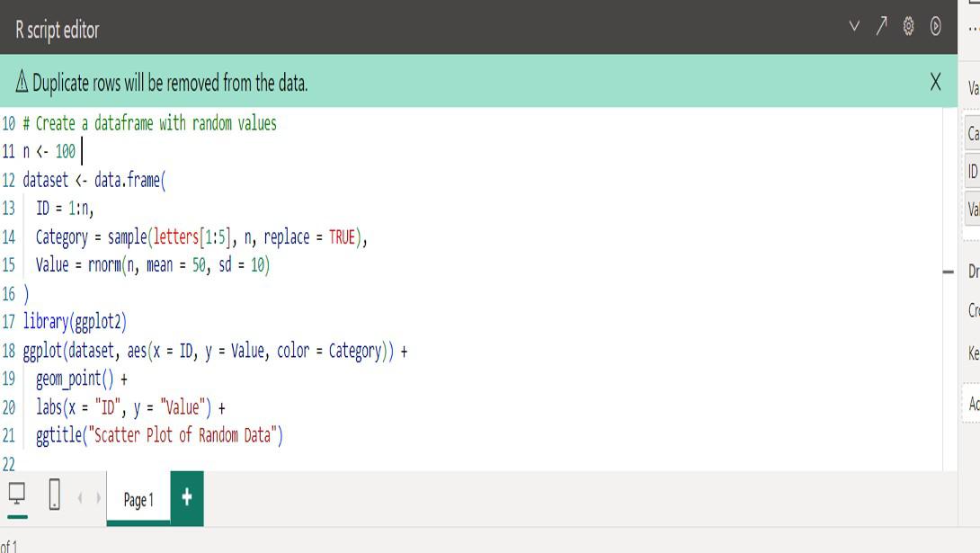Screen dimensions: 980x553
Task: Click the pane divider minus handle
Action: coord(949,272)
